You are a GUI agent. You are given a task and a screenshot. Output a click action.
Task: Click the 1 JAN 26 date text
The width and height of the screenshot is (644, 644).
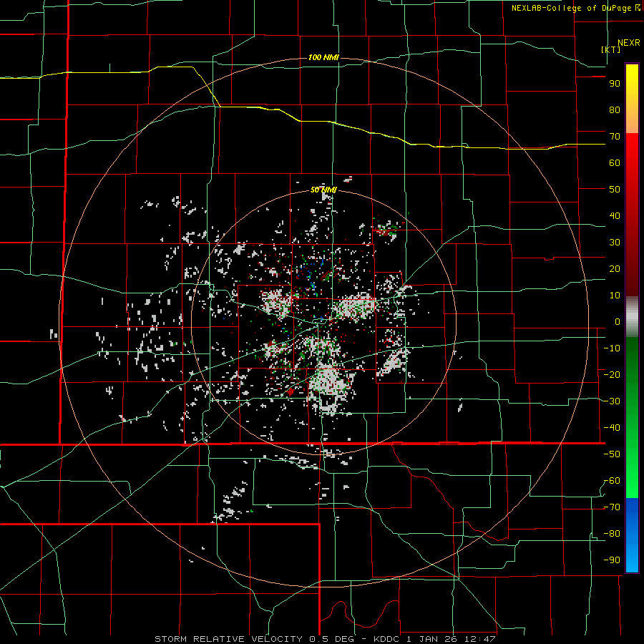tap(431, 639)
